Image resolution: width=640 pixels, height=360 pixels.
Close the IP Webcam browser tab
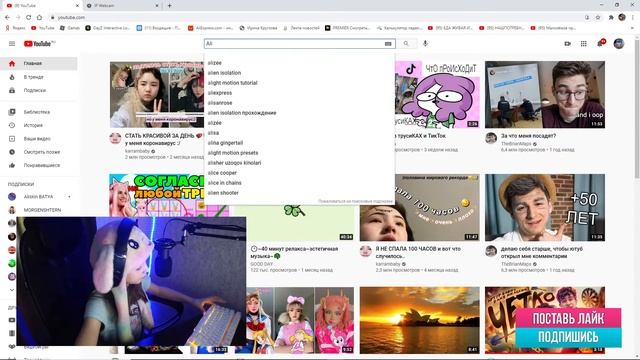pos(157,6)
